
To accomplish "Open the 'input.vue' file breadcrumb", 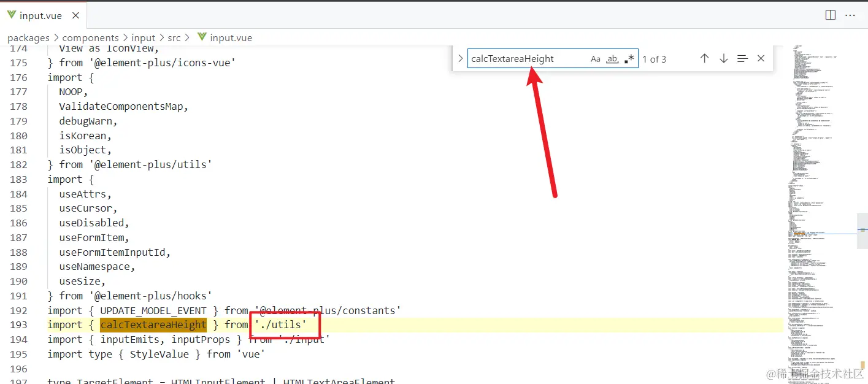I will pyautogui.click(x=231, y=38).
